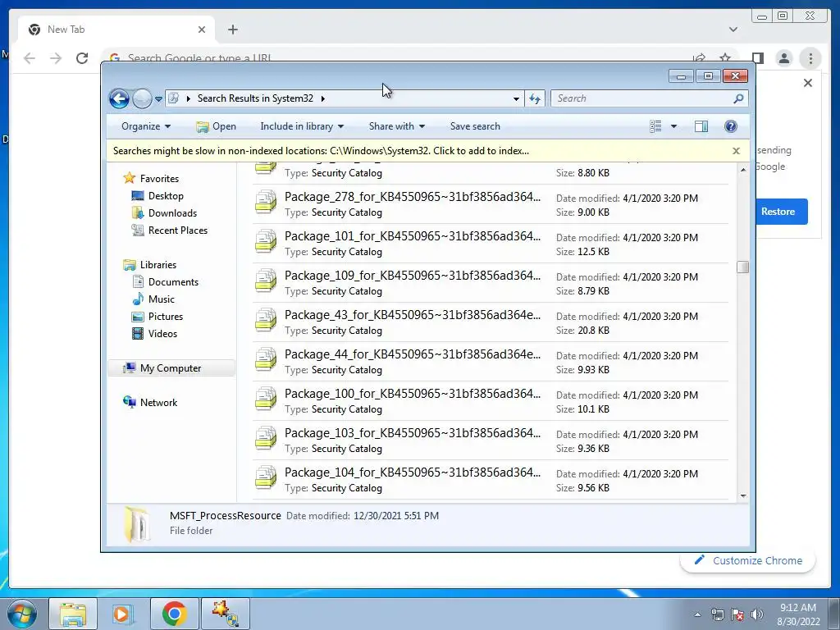Open Windows Start menu
This screenshot has height=630, width=840.
(x=21, y=614)
